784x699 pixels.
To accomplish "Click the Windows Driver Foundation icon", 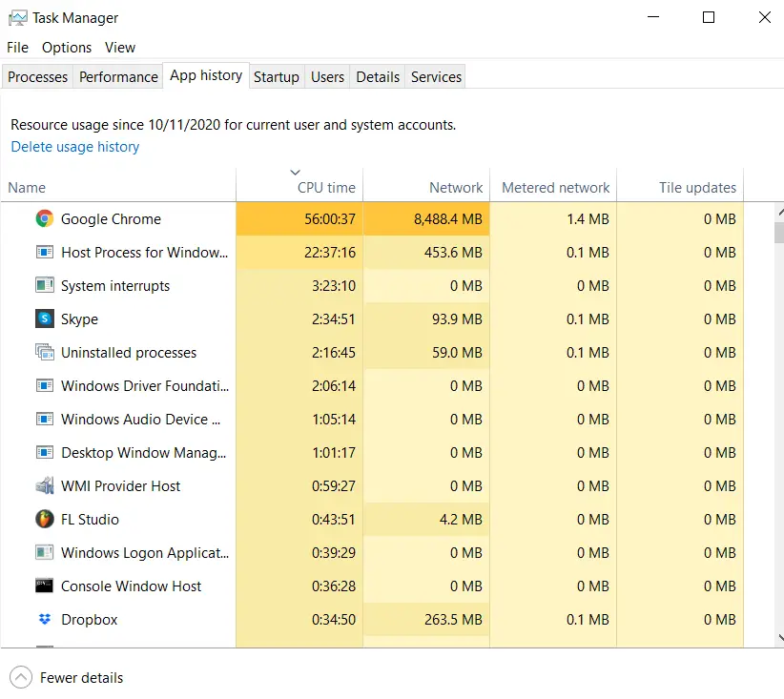I will 45,385.
